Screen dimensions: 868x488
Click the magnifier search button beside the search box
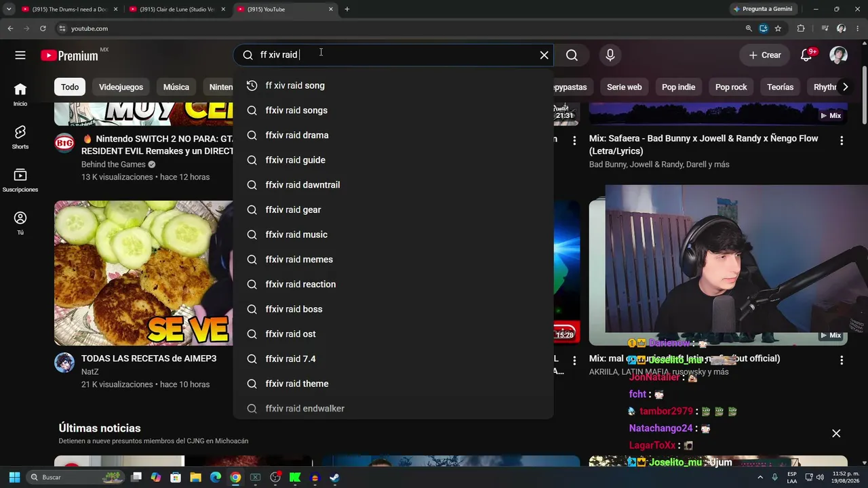(x=572, y=55)
